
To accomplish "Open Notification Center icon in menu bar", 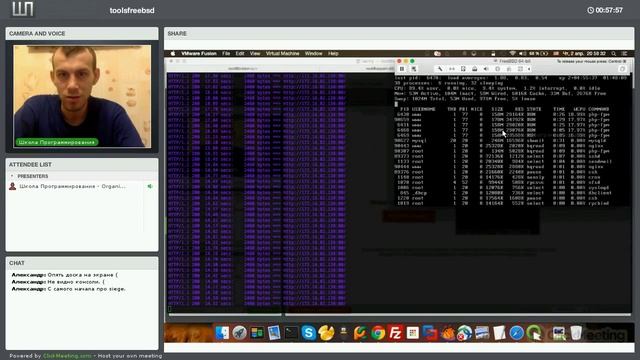I will pyautogui.click(x=624, y=53).
